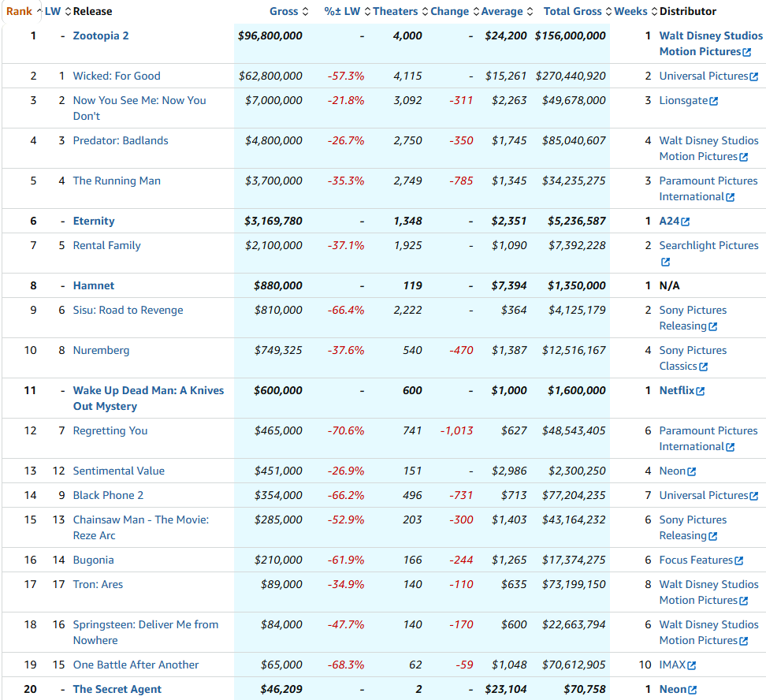The image size is (766, 700).
Task: Click external link icon next to A24
Action: pyautogui.click(x=685, y=222)
